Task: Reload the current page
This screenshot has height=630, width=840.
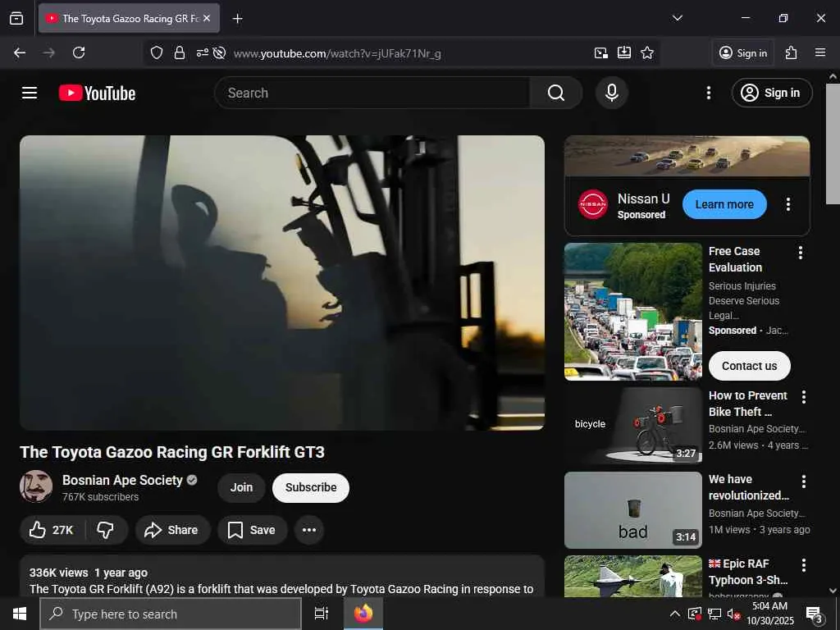Action: 79,52
